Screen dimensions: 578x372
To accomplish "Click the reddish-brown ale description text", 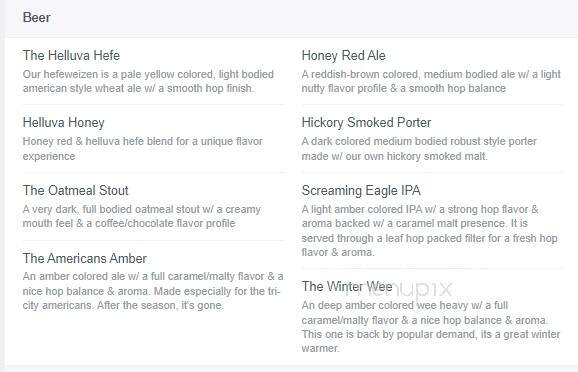I will 431,81.
